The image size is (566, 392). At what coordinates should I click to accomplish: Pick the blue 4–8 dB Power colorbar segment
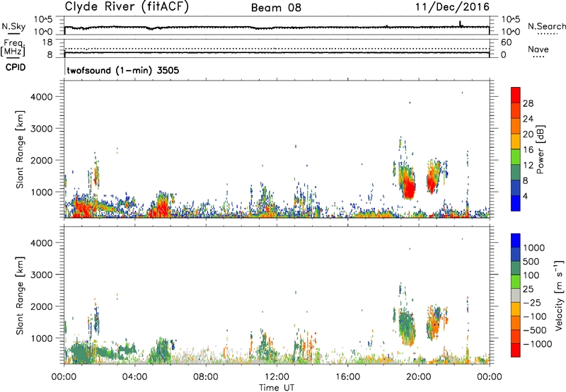(516, 188)
